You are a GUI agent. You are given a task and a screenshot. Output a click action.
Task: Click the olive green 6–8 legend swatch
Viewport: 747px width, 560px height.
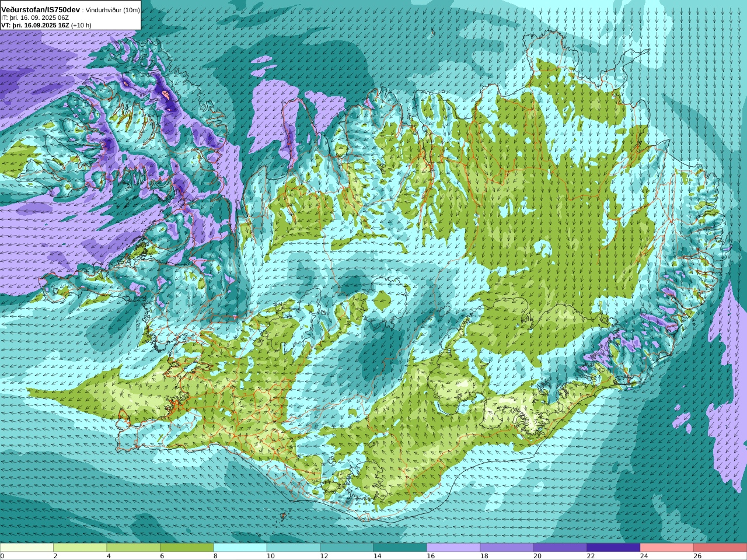pos(187,548)
